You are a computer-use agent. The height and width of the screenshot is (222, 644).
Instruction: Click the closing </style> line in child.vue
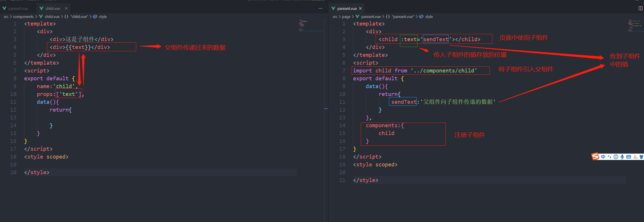pyautogui.click(x=37, y=172)
